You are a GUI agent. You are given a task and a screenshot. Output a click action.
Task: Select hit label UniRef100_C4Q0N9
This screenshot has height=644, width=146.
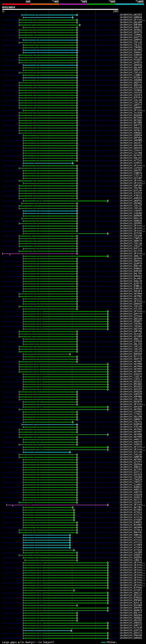(x=131, y=213)
